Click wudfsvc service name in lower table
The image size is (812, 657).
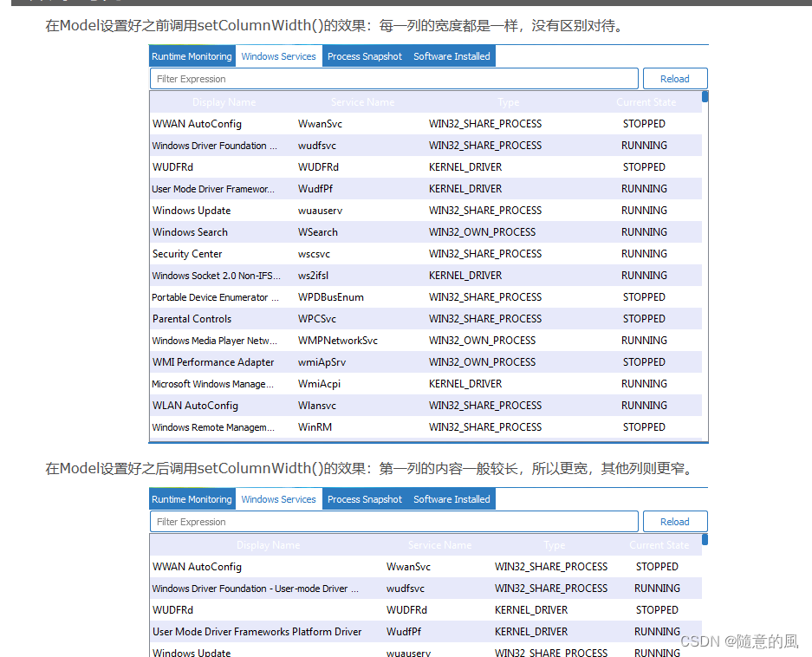[405, 589]
